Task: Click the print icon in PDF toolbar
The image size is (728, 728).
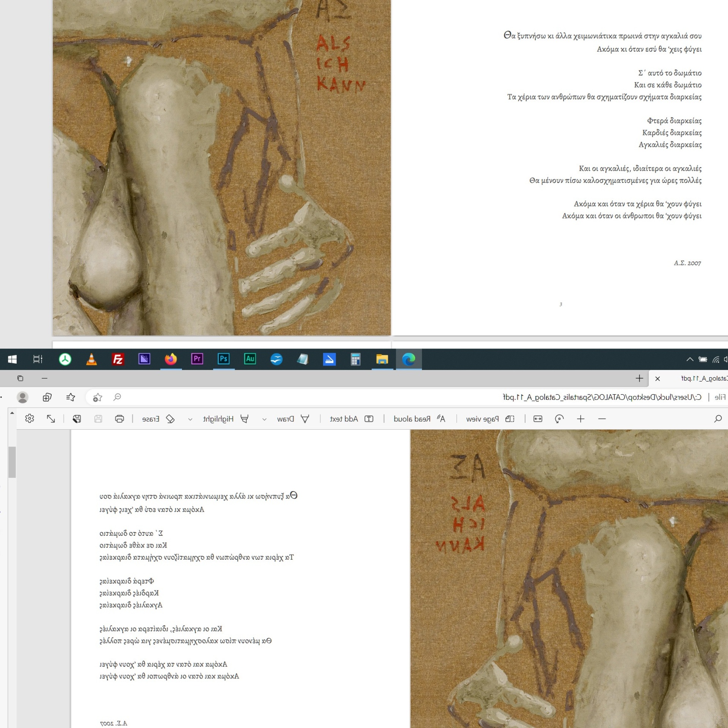Action: [119, 419]
